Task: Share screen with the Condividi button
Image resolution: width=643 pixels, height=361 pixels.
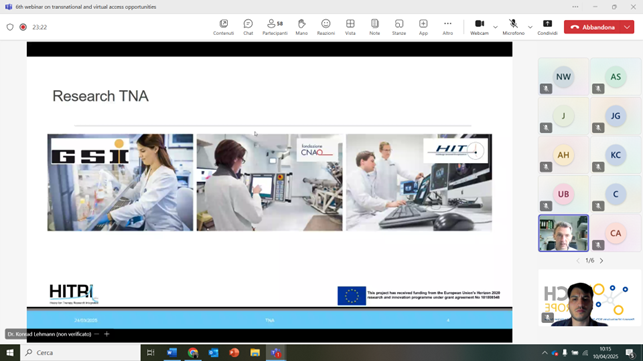Action: pyautogui.click(x=547, y=27)
